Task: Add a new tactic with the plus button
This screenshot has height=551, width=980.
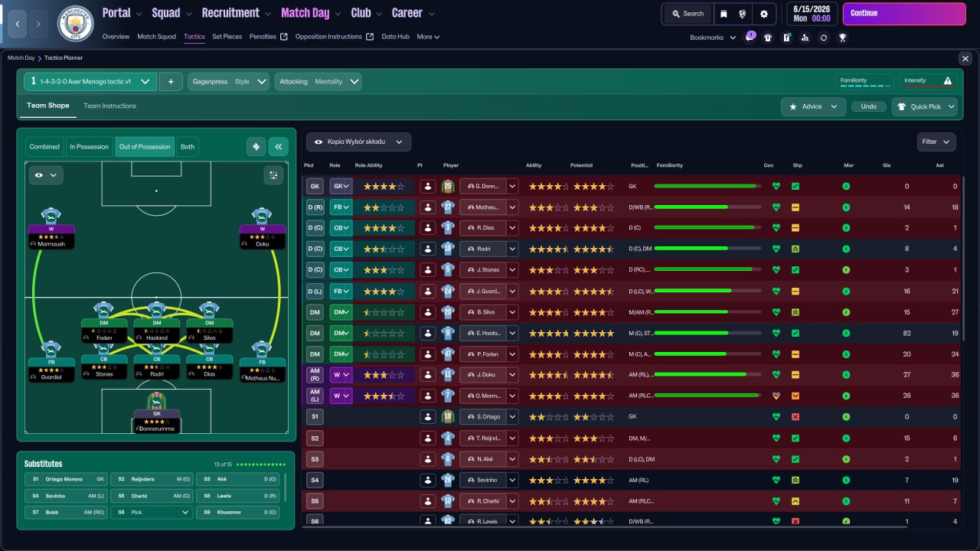Action: (171, 81)
